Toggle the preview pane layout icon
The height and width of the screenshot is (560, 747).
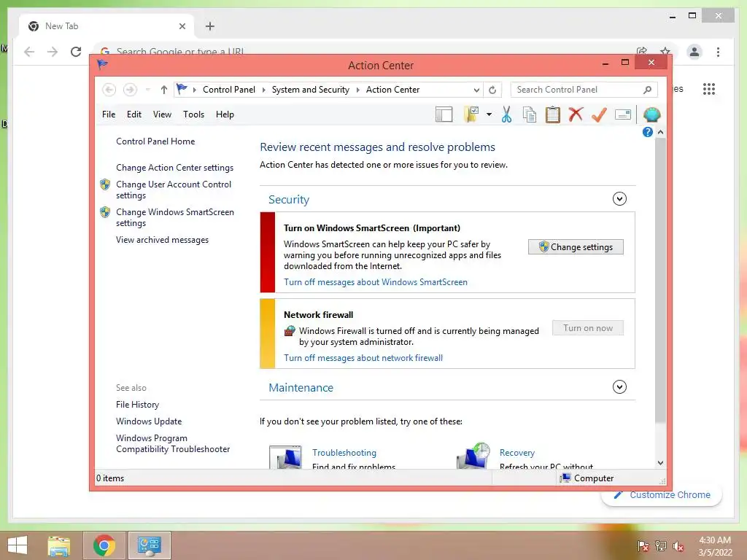tap(444, 114)
